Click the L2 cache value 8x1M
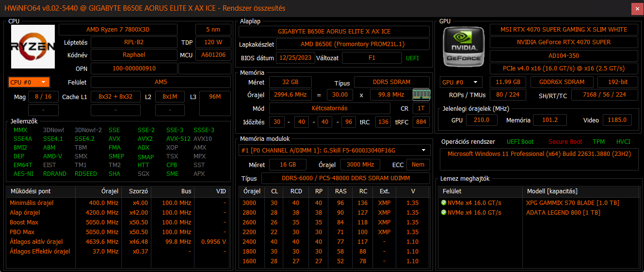This screenshot has width=644, height=272. (x=170, y=97)
